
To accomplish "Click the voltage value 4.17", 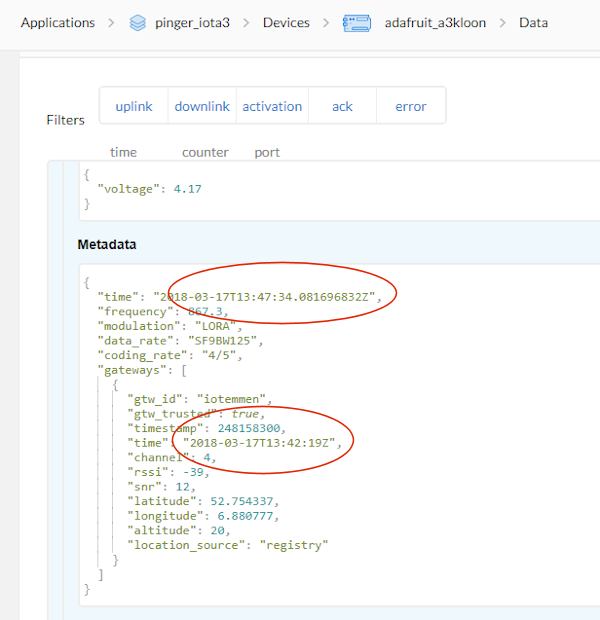I will pyautogui.click(x=189, y=188).
